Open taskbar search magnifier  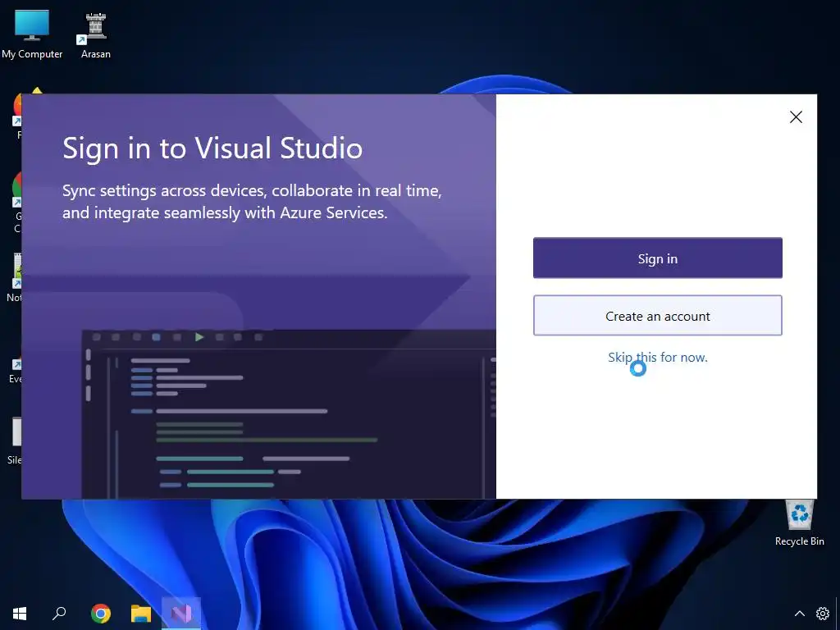[59, 614]
